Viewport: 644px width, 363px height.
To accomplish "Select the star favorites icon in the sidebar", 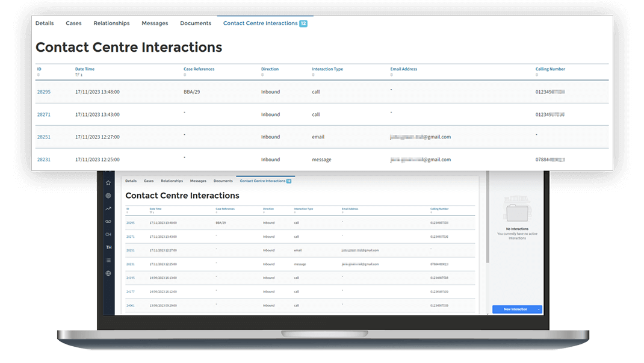I will pyautogui.click(x=108, y=182).
